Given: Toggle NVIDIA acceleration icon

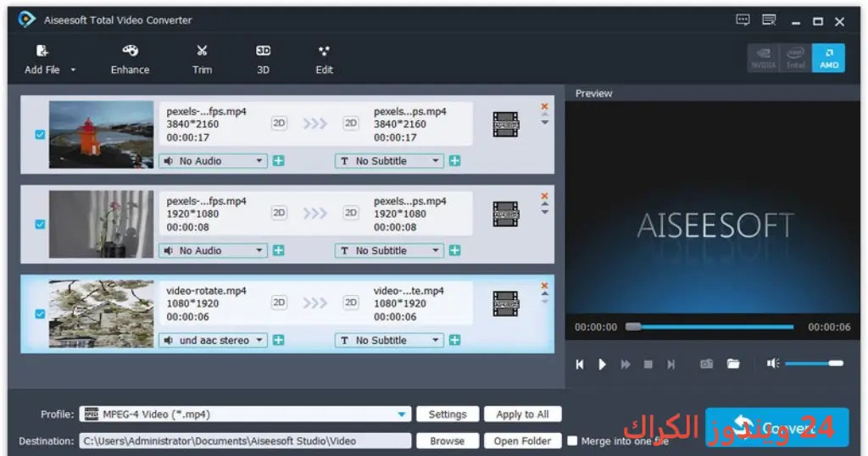Looking at the screenshot, I should [764, 58].
